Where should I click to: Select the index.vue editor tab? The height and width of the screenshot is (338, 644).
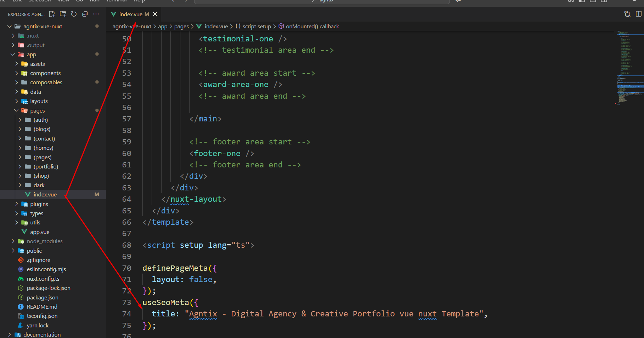[130, 14]
